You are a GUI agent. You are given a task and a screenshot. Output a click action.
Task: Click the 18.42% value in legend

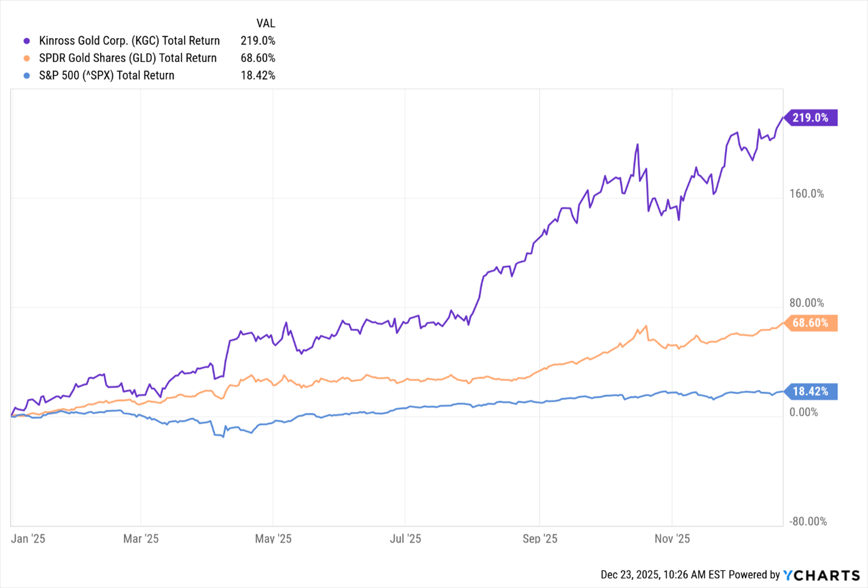(x=258, y=76)
